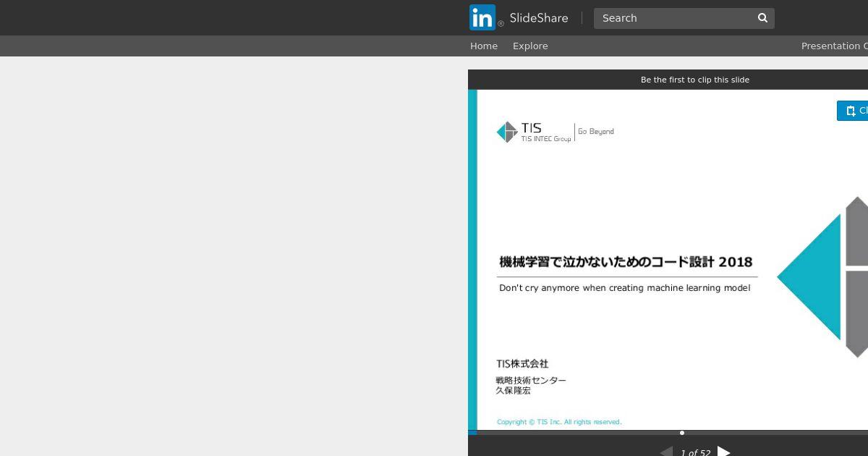The width and height of the screenshot is (868, 456).
Task: Open the Presentation Courses menu item
Action: coord(835,46)
